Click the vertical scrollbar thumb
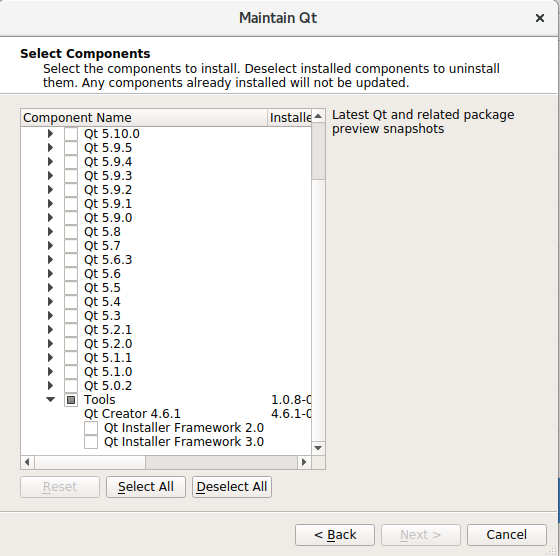Screen dimensions: 560x556 click(318, 151)
